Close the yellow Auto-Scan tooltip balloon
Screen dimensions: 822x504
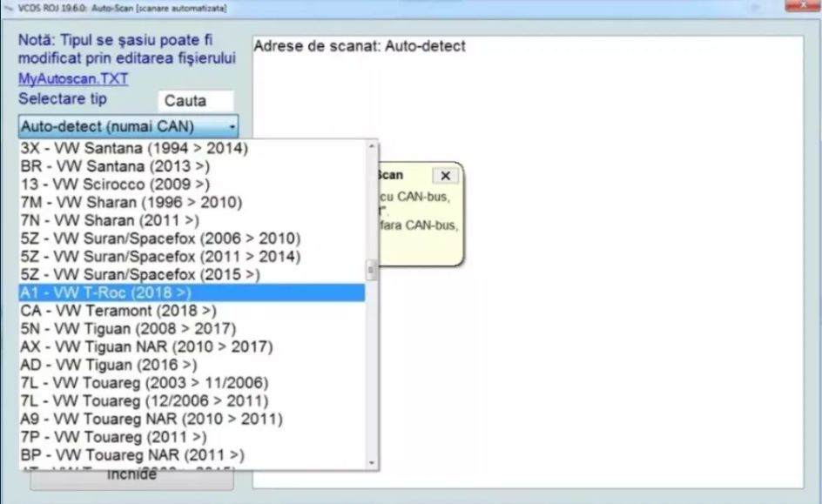(445, 176)
